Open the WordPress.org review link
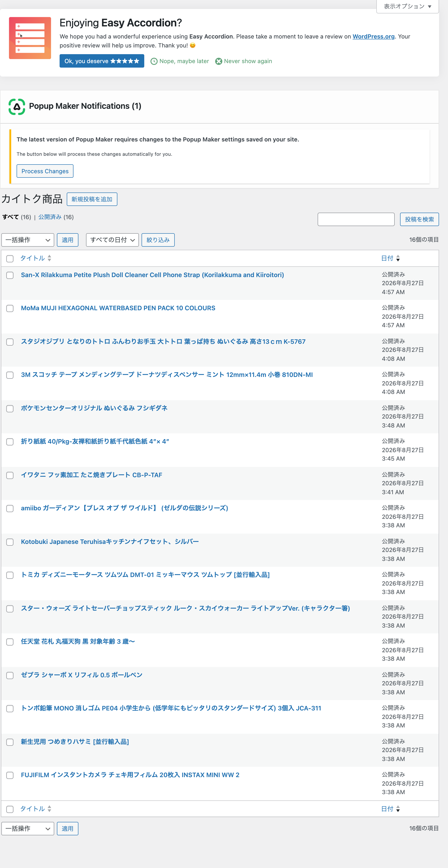The height and width of the screenshot is (868, 448). tap(373, 36)
